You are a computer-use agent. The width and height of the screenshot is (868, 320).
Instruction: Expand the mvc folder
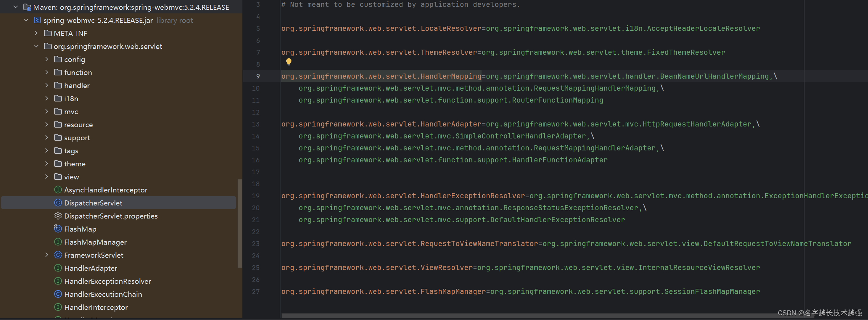click(47, 112)
